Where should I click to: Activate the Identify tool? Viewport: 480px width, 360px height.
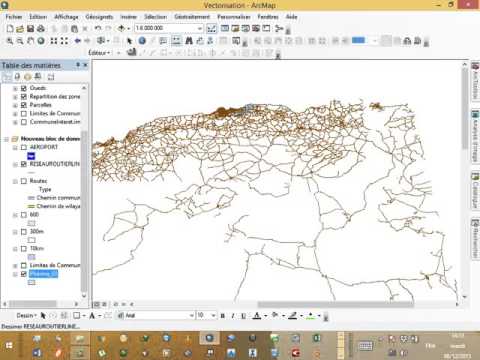(x=142, y=41)
